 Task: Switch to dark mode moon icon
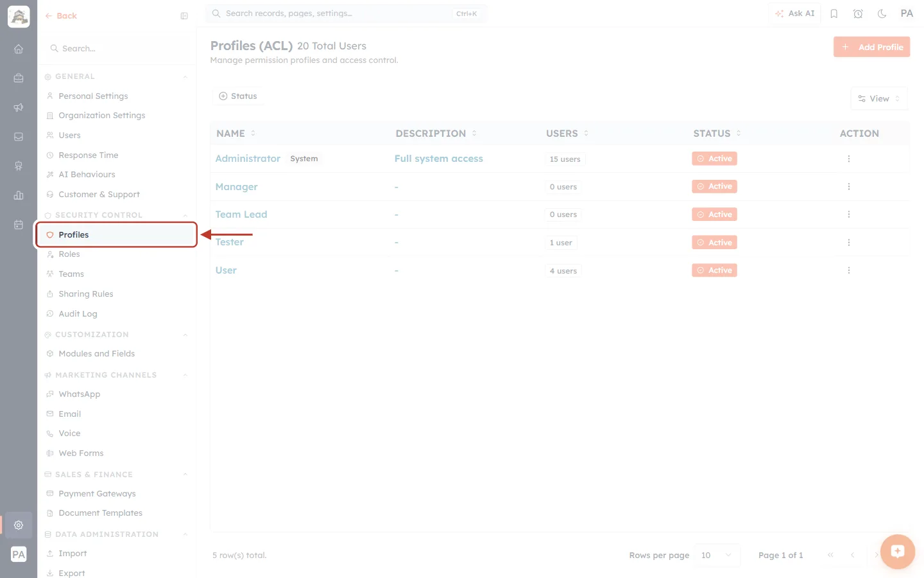[x=882, y=13]
